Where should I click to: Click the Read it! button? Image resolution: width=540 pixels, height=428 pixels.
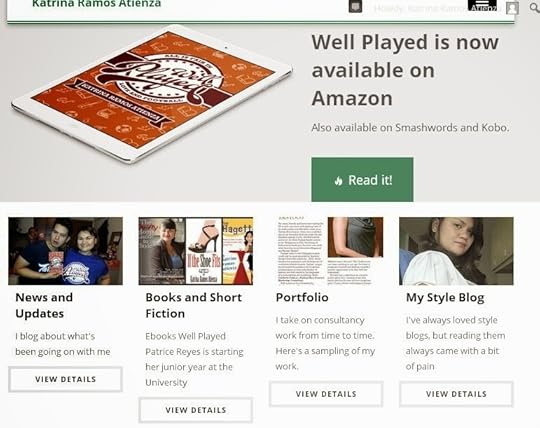[x=362, y=180]
